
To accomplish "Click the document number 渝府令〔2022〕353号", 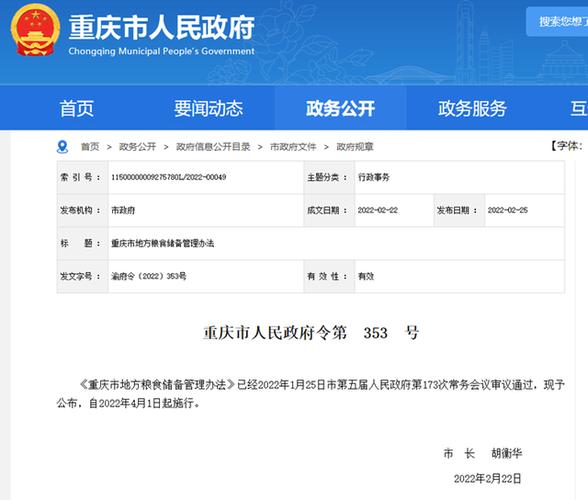I will pos(148,276).
